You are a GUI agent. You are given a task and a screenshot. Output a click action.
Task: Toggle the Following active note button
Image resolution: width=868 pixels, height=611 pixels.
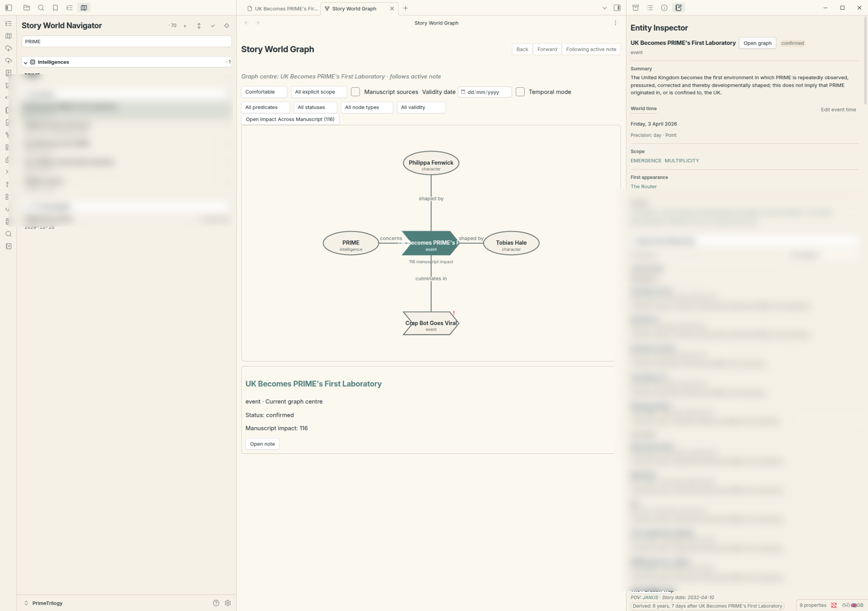click(x=591, y=49)
